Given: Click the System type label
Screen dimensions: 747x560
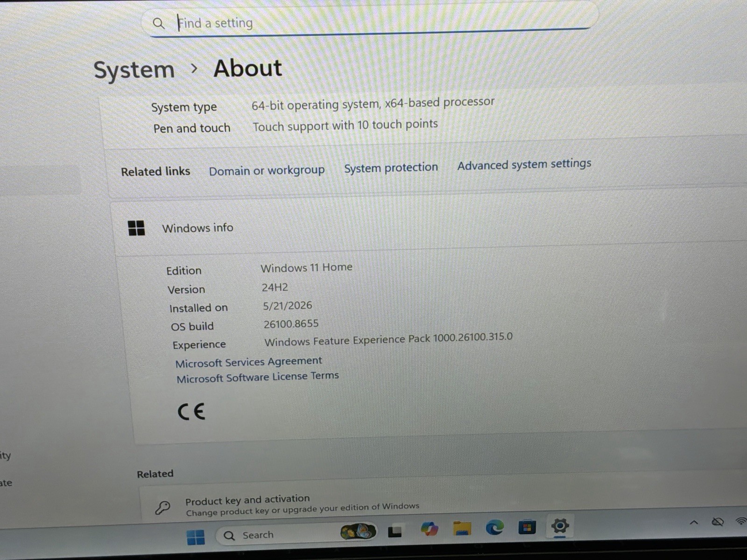Looking at the screenshot, I should tap(184, 107).
